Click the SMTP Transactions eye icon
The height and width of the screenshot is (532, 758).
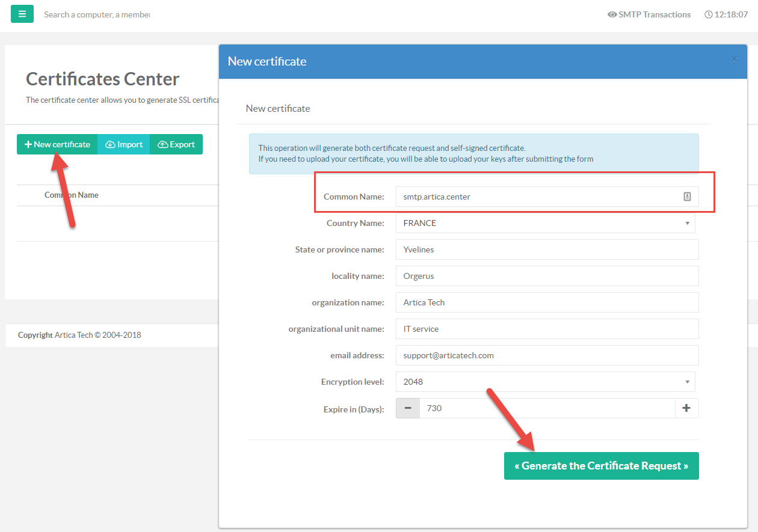[612, 14]
